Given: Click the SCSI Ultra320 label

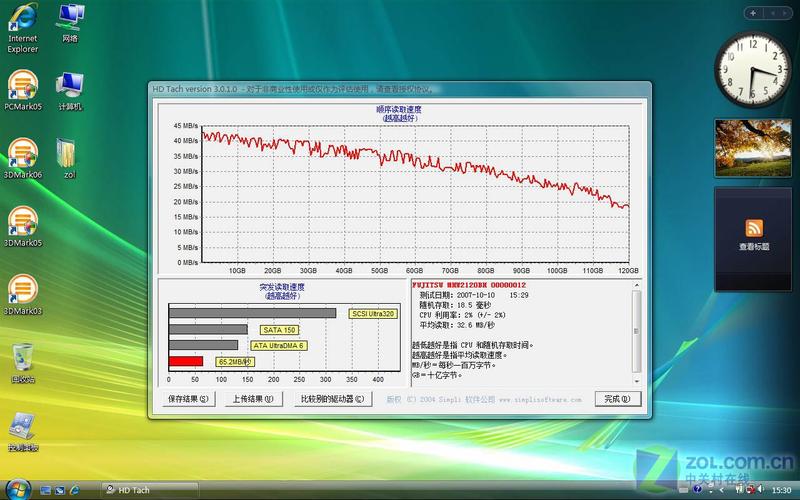Looking at the screenshot, I should (x=373, y=314).
